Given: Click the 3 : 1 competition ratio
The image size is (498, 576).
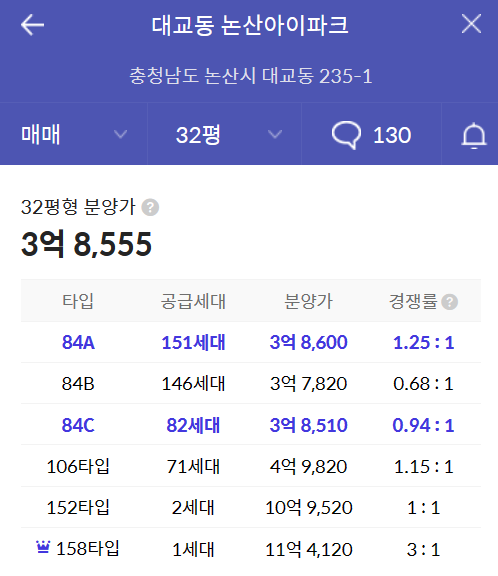Looking at the screenshot, I should click(x=423, y=550).
